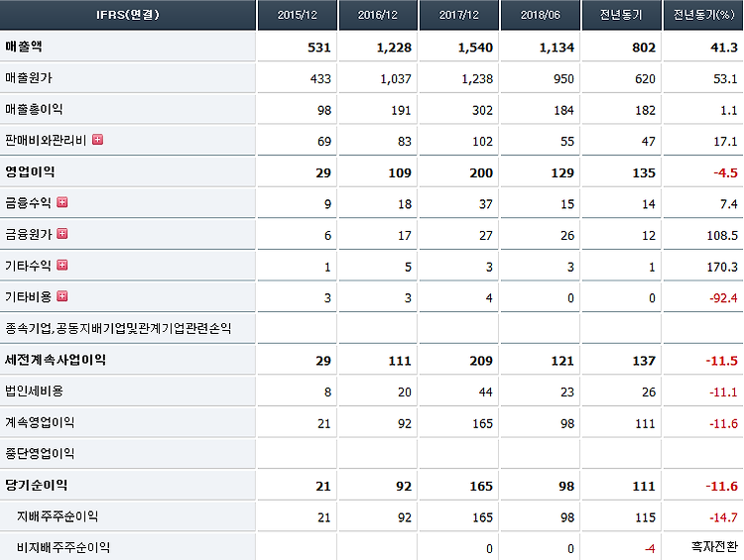744x560 pixels.
Task: Click 매출액 value 1,134 for 2018/06
Action: click(x=557, y=48)
